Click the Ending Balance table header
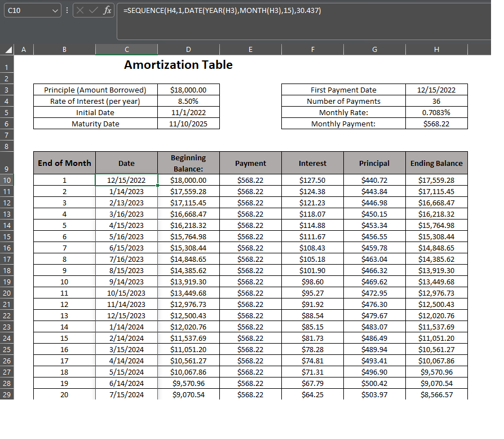 [436, 163]
